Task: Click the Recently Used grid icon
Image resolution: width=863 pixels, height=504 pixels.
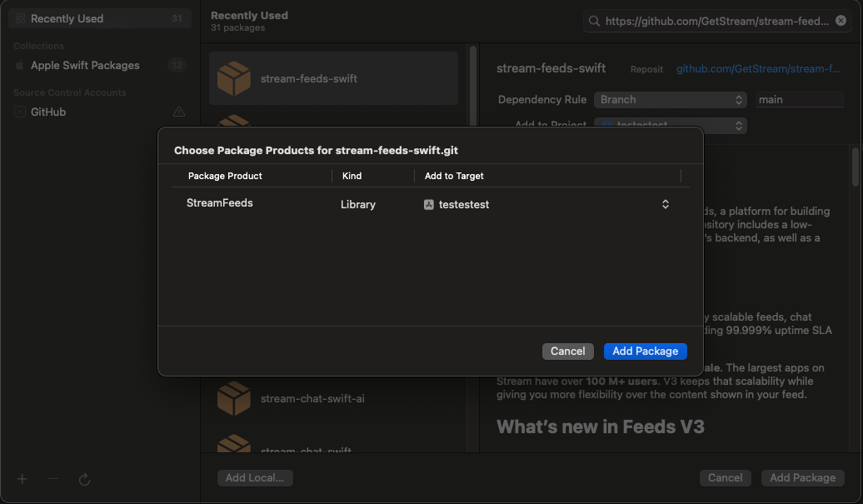Action: [x=18, y=17]
